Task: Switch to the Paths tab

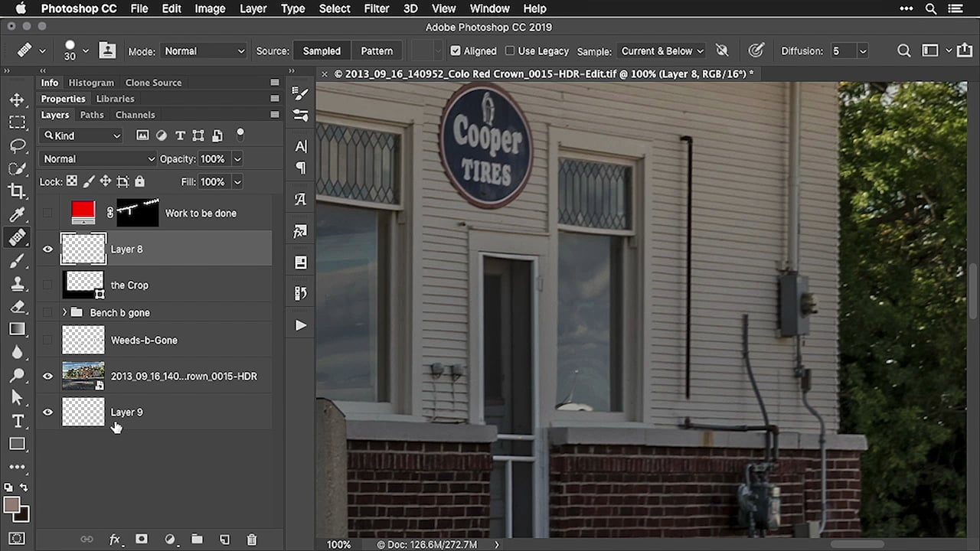Action: coord(91,115)
